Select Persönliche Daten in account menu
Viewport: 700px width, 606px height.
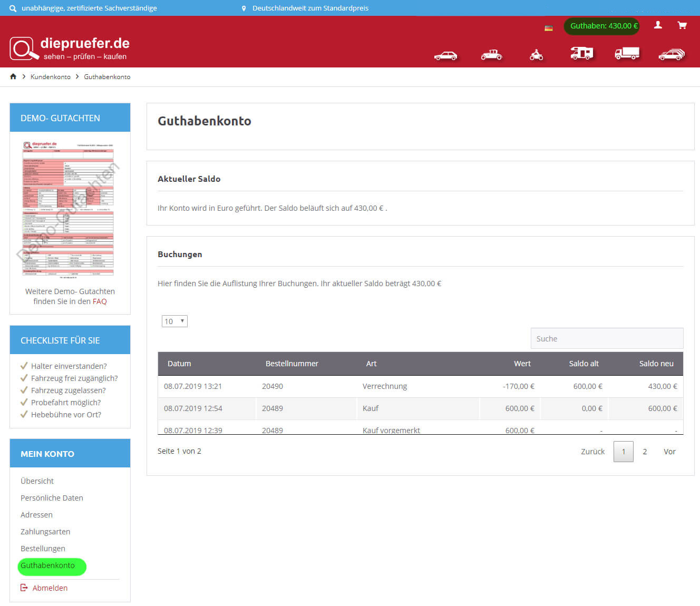pos(52,498)
